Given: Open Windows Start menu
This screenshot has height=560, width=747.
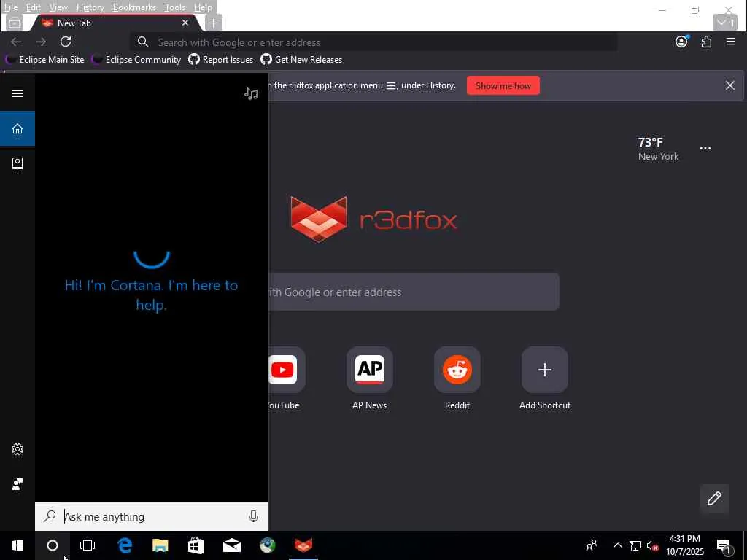Looking at the screenshot, I should 18,545.
